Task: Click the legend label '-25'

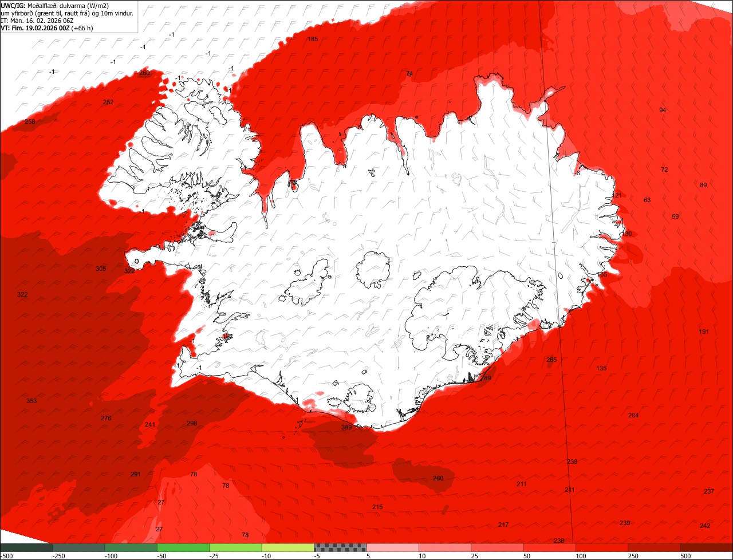Action: coord(215,556)
